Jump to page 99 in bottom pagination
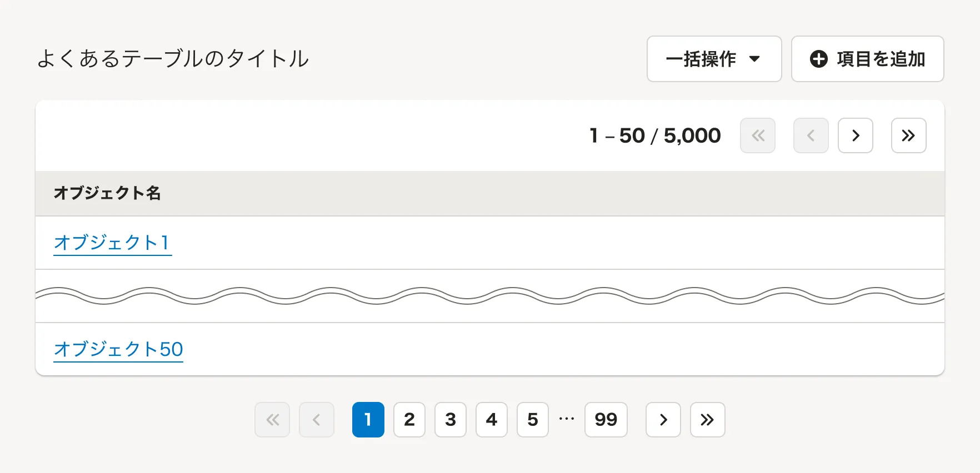Image resolution: width=980 pixels, height=473 pixels. (606, 420)
